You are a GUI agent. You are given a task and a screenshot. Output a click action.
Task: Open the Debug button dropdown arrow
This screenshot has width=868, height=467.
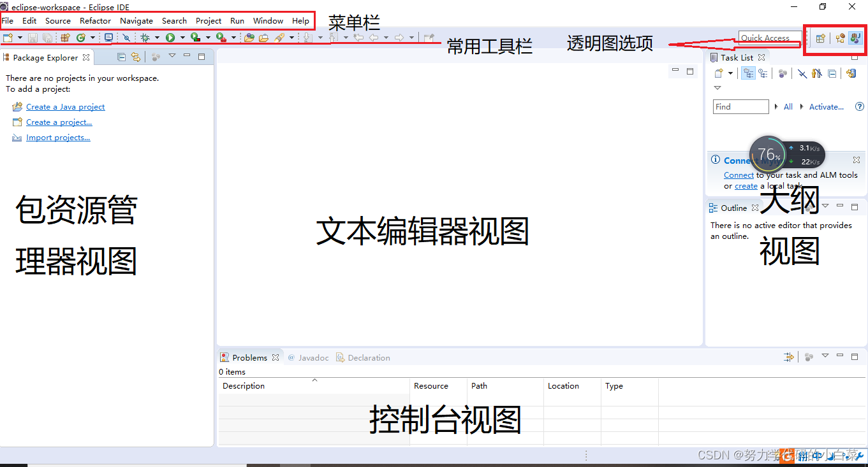click(156, 37)
